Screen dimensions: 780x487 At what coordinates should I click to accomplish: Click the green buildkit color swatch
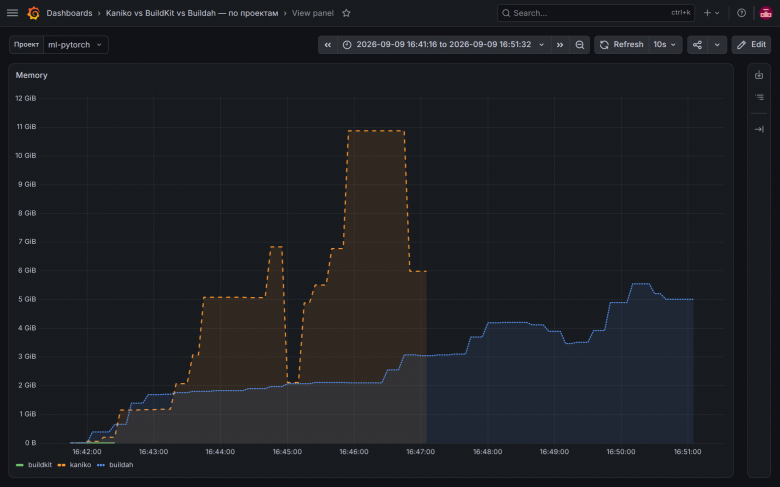(20, 465)
